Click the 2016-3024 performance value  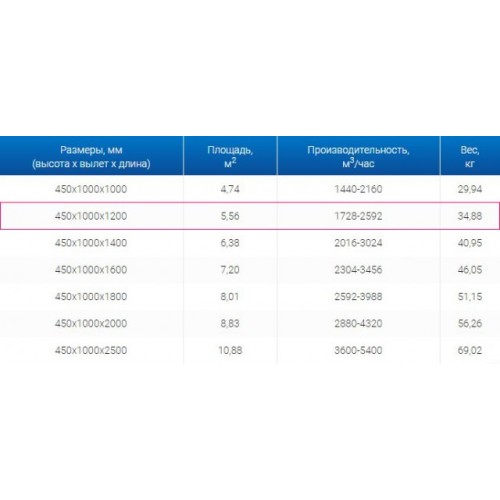pyautogui.click(x=358, y=243)
